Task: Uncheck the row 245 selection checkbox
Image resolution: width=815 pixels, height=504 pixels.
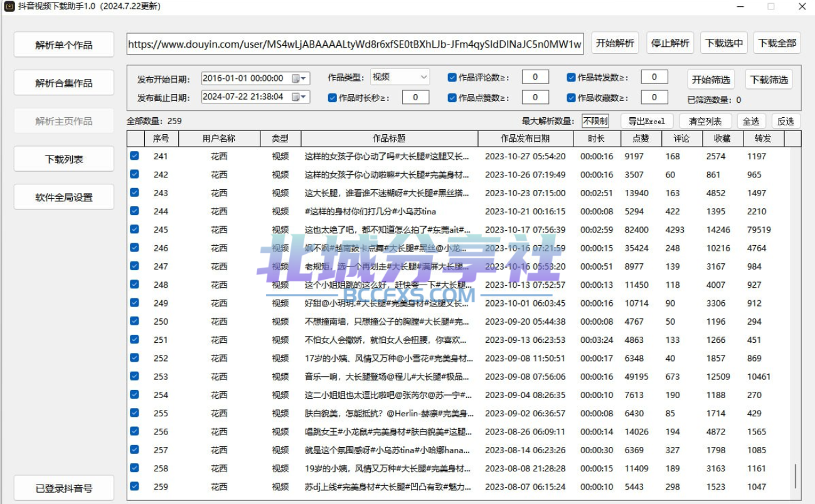Action: 134,229
